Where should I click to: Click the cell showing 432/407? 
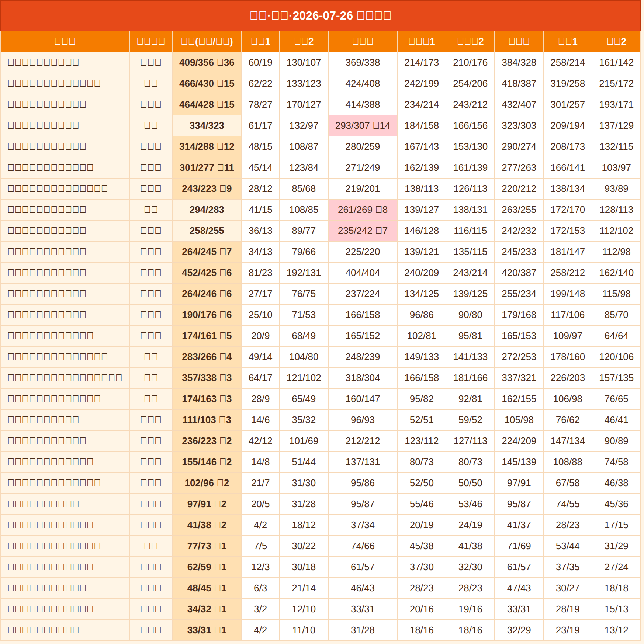pyautogui.click(x=519, y=104)
